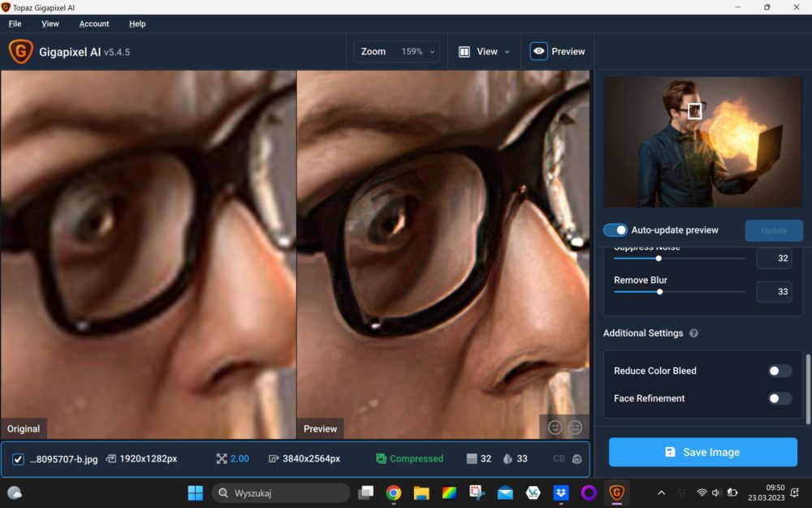Turn off Auto-update preview switch
Screen dimensions: 812x508
[615, 230]
